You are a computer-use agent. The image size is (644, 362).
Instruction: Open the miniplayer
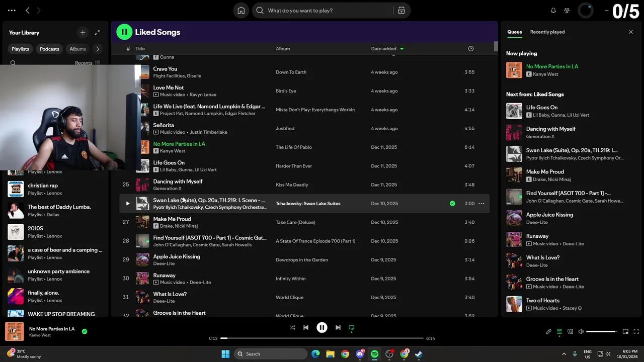point(625,331)
